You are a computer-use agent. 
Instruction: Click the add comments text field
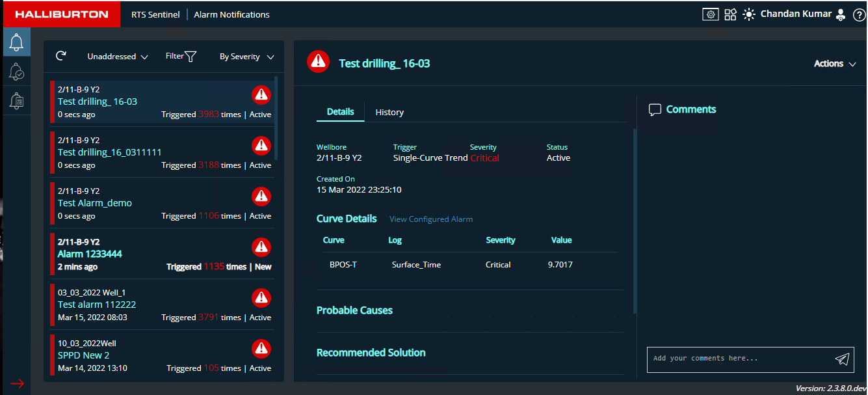tap(741, 359)
